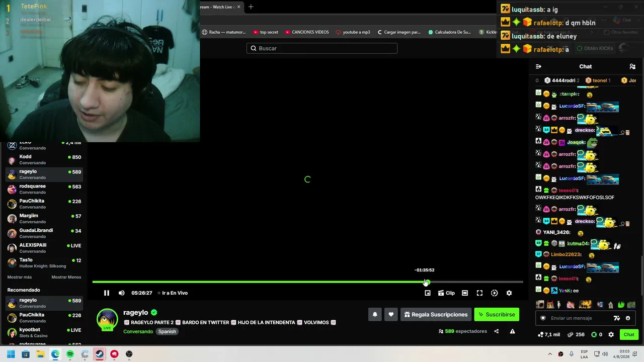Select the Spanish language tag
This screenshot has width=644, height=362.
167,332
